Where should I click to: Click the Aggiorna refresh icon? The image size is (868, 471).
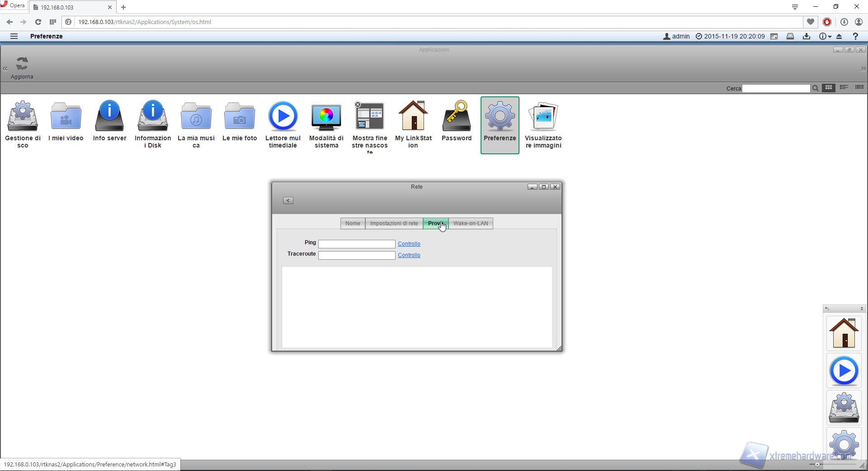22,64
